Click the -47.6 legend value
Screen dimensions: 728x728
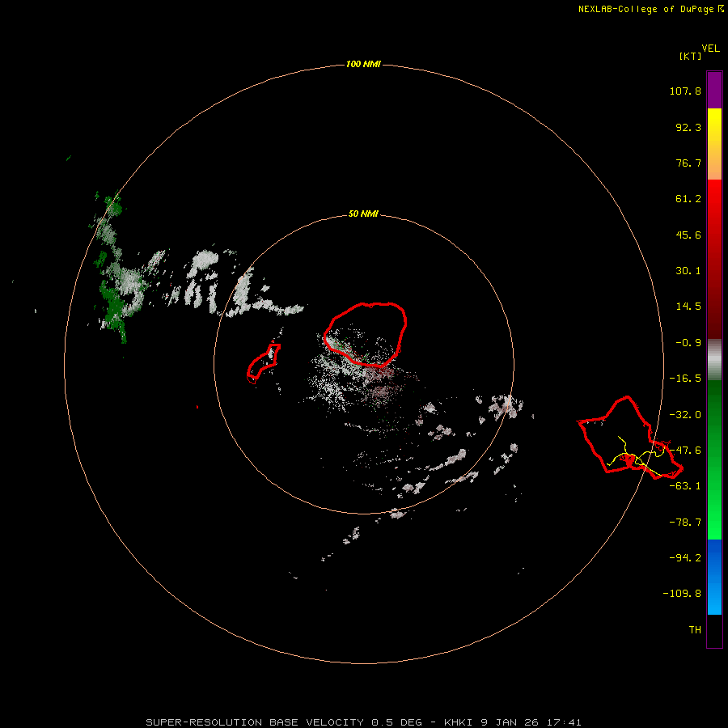point(685,451)
